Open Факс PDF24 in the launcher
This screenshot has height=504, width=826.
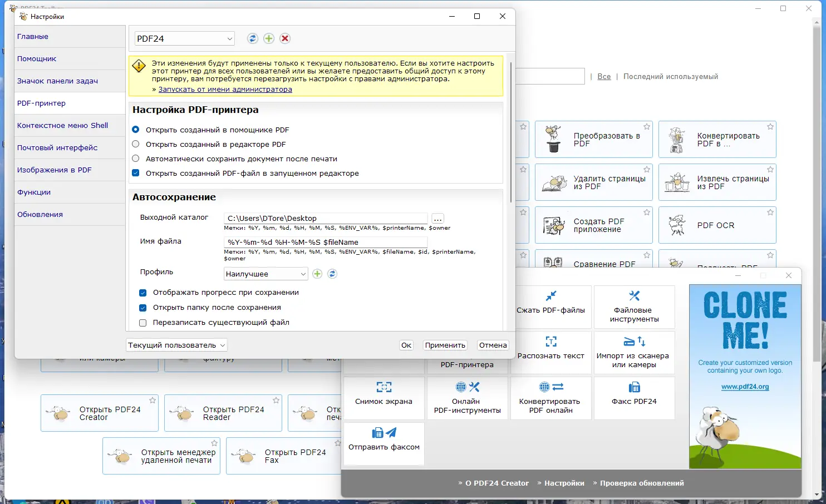[635, 398]
